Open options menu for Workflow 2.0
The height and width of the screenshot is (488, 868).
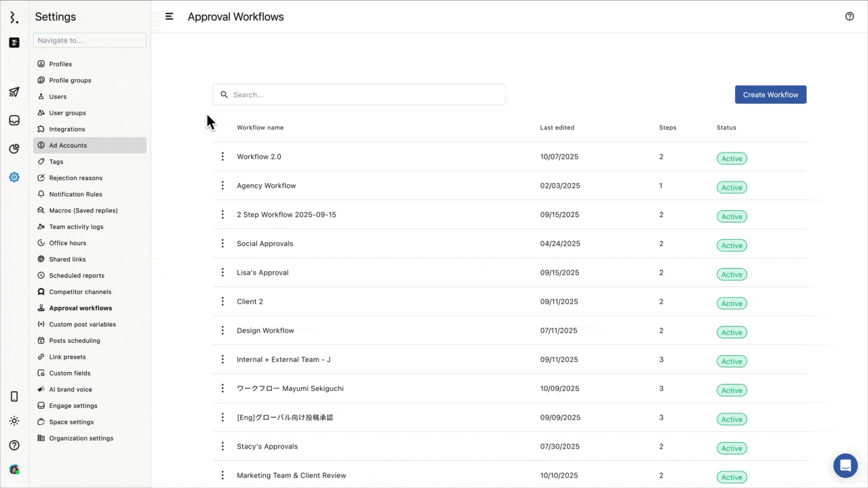222,157
